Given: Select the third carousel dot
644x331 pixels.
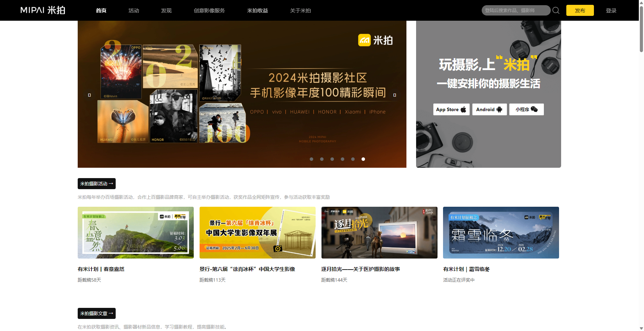Looking at the screenshot, I should 332,159.
